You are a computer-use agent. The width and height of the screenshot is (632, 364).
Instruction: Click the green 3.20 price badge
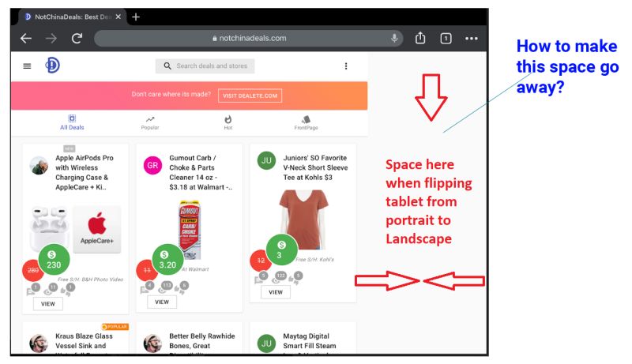167,260
